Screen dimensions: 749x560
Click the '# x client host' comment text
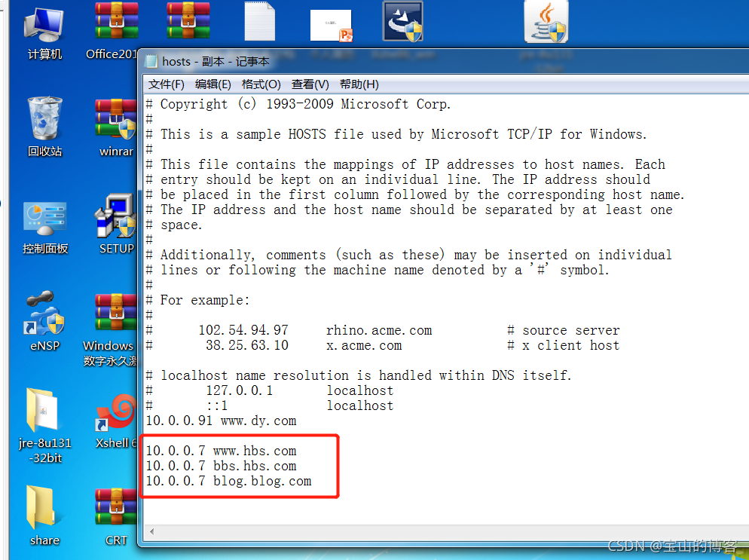tap(563, 345)
